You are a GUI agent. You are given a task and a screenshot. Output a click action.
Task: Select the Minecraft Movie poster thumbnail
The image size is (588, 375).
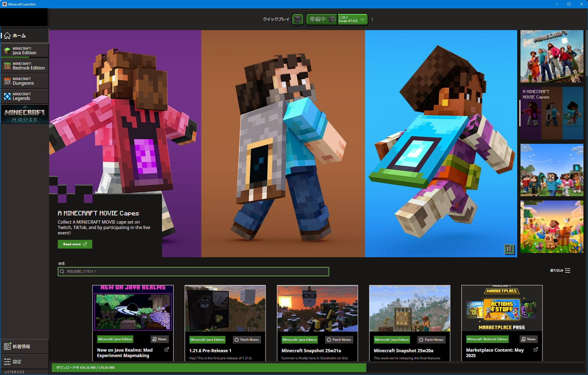point(552,56)
